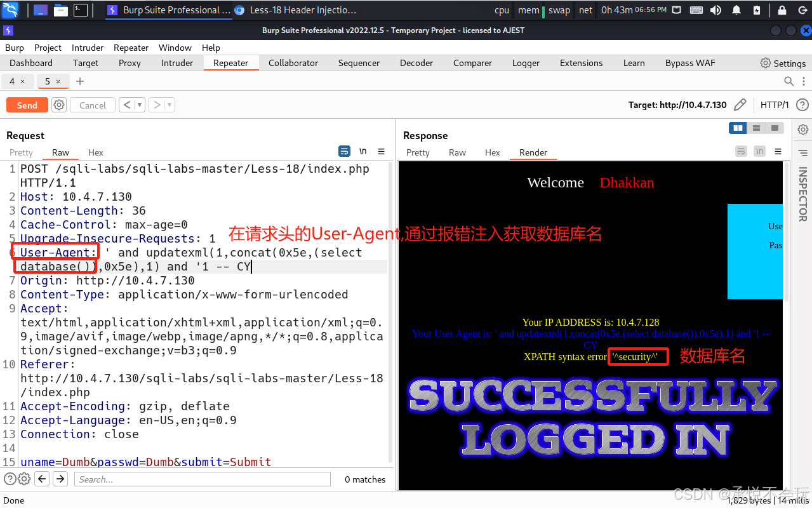The width and height of the screenshot is (812, 508).
Task: Jump to next search match
Action: [x=60, y=479]
